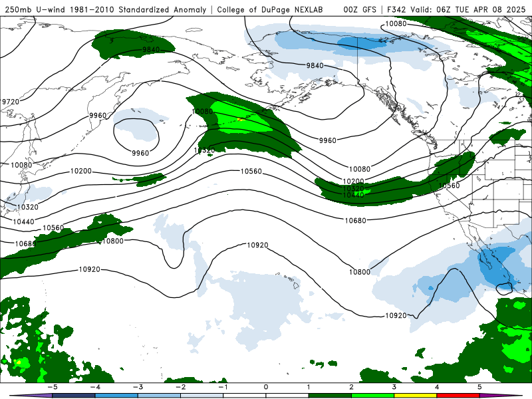The width and height of the screenshot is (532, 399).
Task: Pick the light blue -3 to -2 colorbar segment
Action: [159, 396]
